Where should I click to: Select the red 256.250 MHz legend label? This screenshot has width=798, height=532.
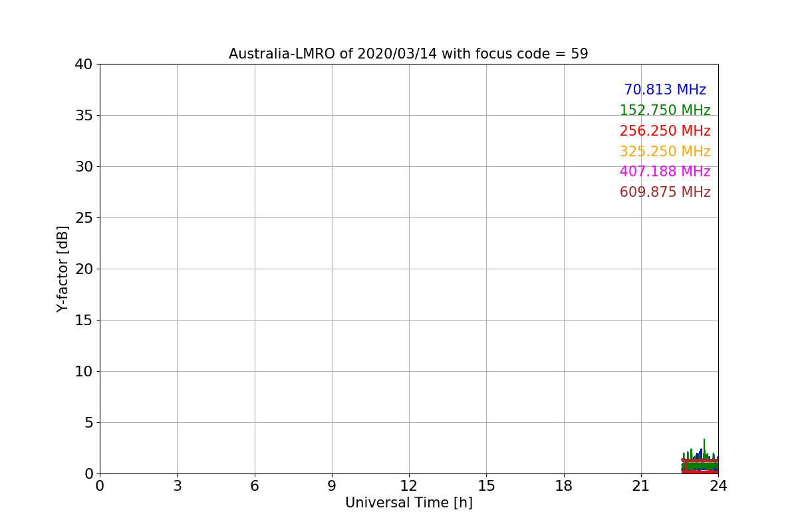(x=665, y=131)
